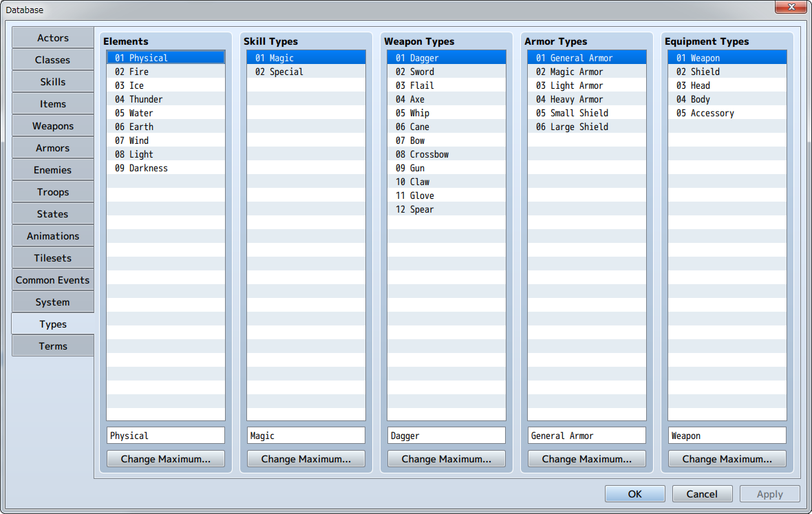
Task: Edit the Dagger weapon type name field
Action: [x=447, y=436]
